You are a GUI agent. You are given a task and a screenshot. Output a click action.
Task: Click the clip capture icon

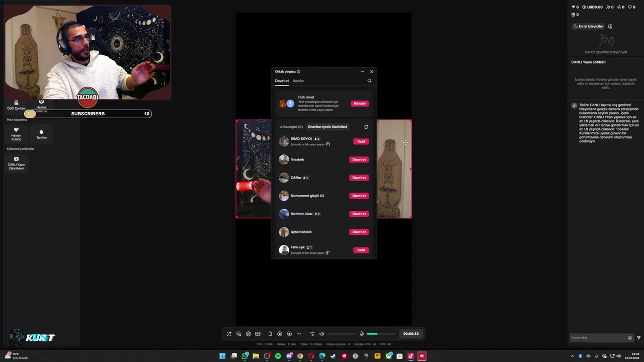click(289, 334)
